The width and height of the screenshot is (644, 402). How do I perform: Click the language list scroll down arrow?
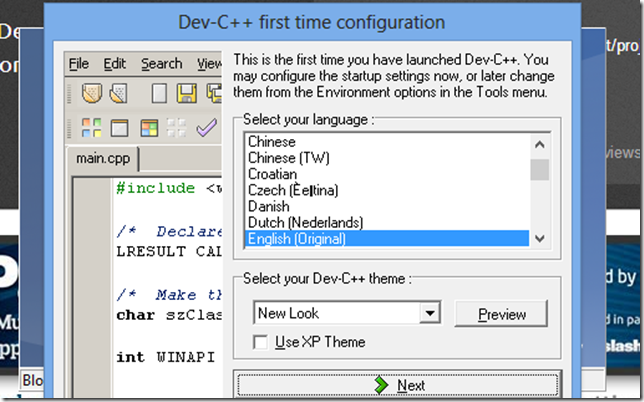tap(540, 238)
